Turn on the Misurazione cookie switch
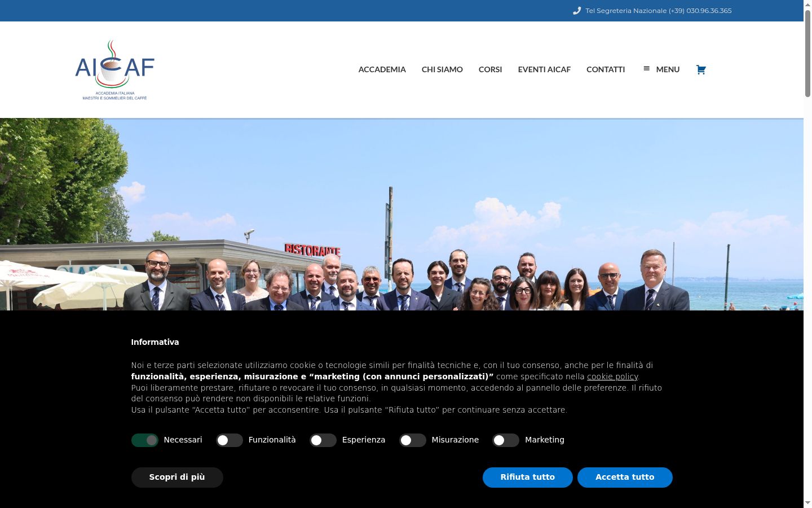The image size is (812, 508). point(413,440)
